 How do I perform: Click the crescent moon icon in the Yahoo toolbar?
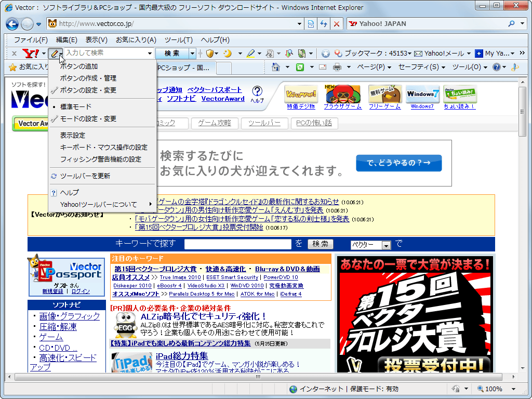coord(228,54)
